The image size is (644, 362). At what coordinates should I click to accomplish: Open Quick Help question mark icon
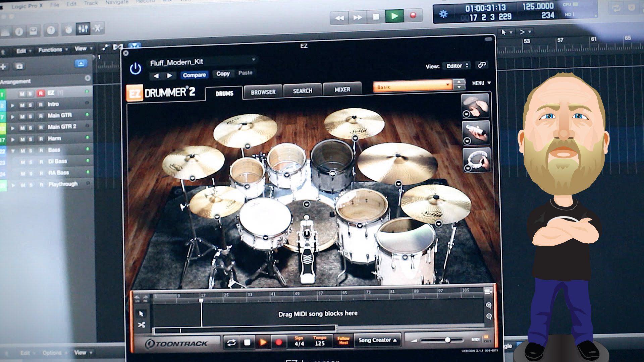(x=51, y=31)
